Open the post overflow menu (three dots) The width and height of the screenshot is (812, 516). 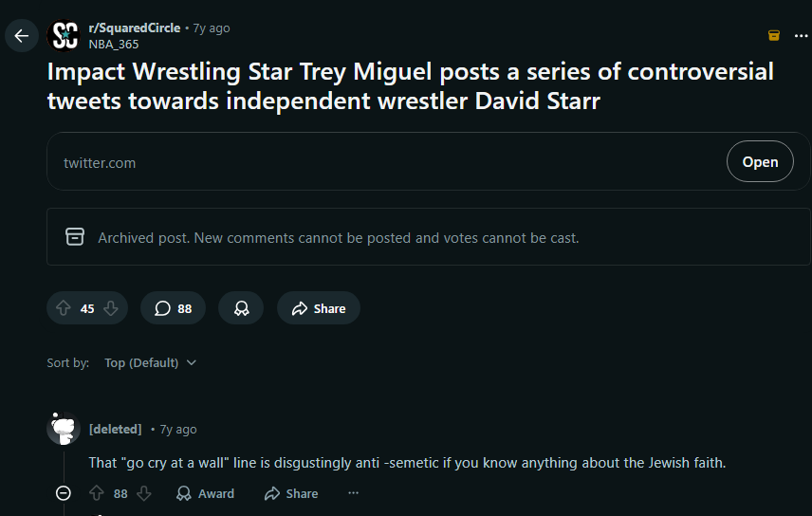point(801,35)
